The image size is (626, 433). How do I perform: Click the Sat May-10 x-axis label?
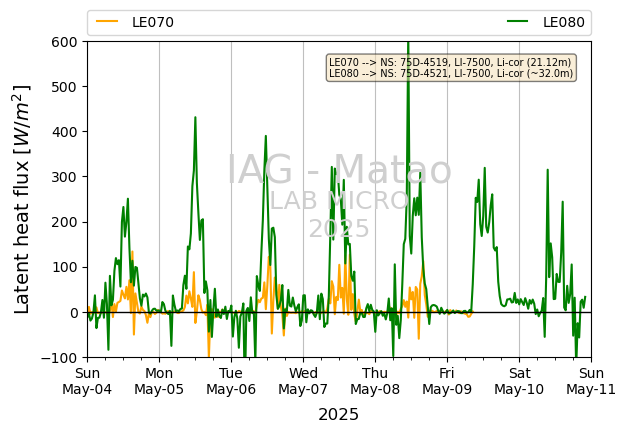tap(519, 381)
